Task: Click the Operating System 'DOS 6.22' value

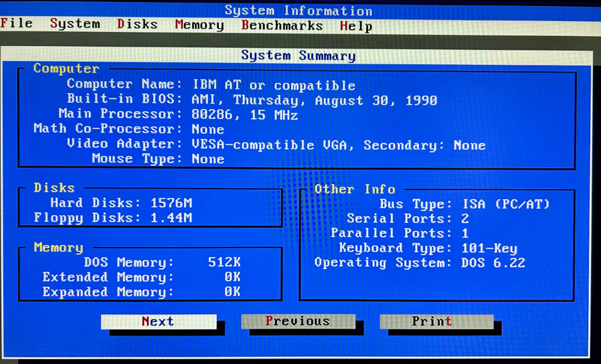Action: [493, 263]
